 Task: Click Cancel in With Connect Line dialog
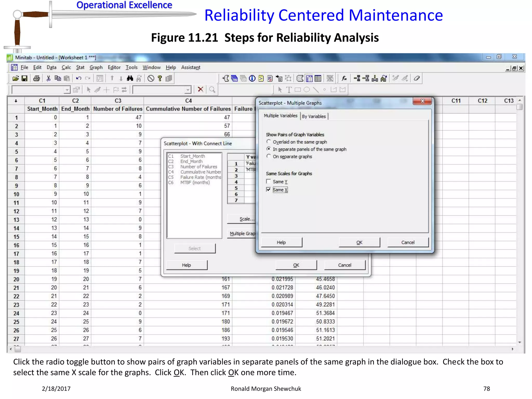pos(345,265)
